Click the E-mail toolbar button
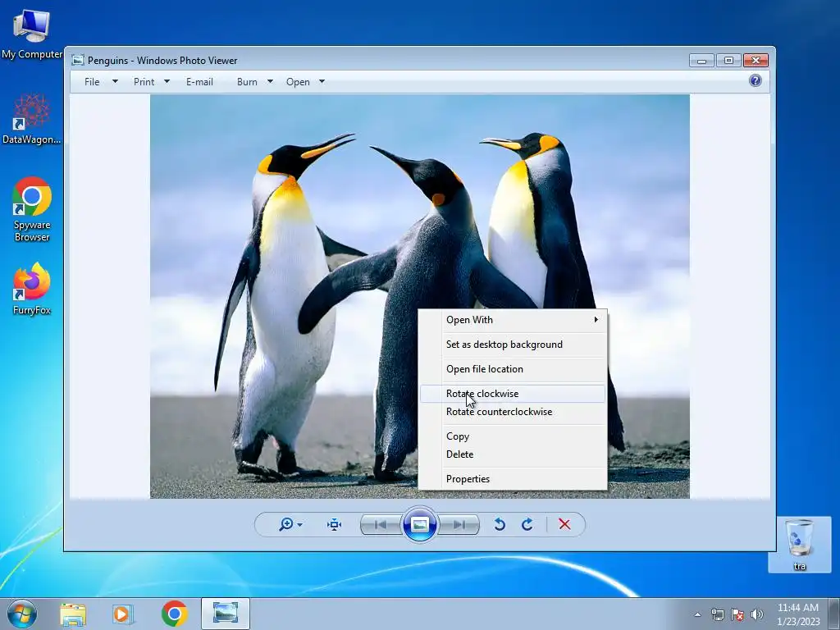 [200, 82]
